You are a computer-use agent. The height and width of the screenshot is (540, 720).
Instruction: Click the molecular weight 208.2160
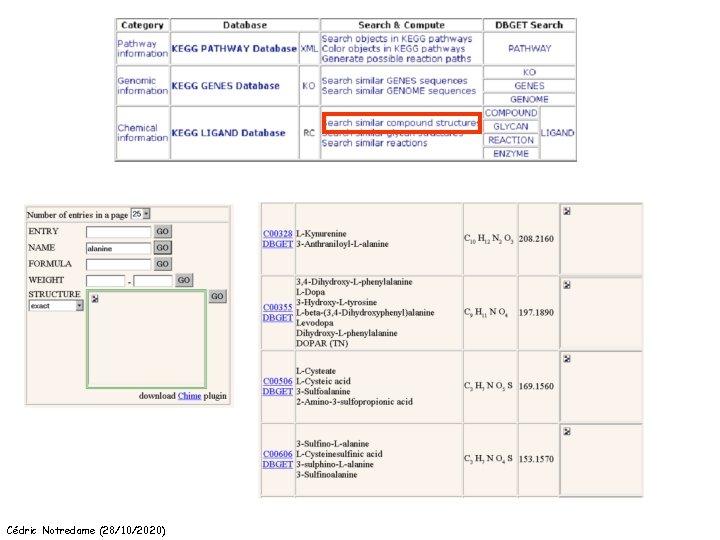pos(536,239)
